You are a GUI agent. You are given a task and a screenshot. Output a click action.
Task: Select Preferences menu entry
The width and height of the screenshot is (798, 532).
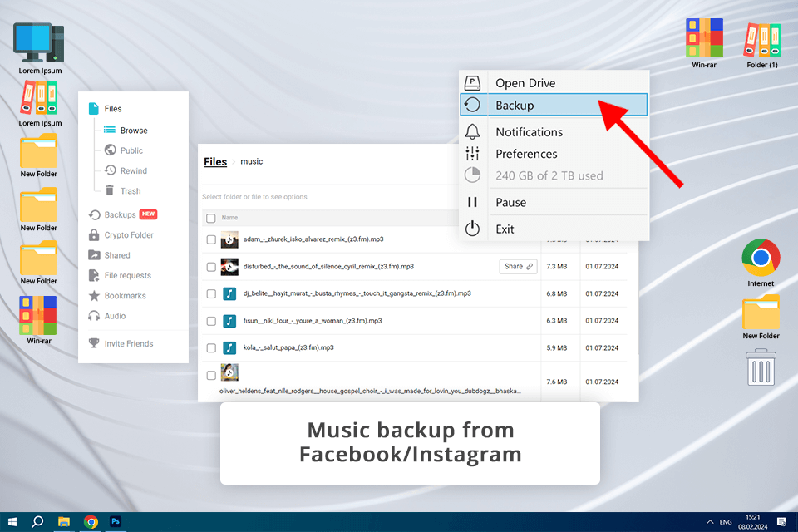coord(554,153)
